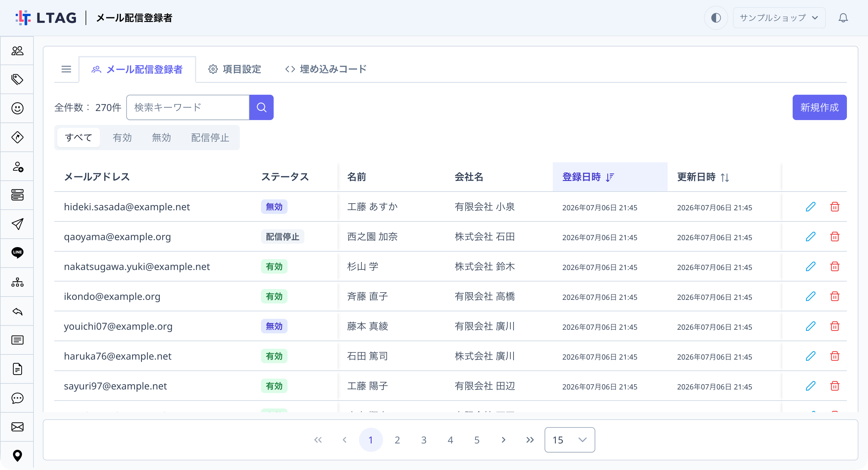Click the hamburger menu icon
Viewport: 868px width, 470px height.
tap(66, 69)
